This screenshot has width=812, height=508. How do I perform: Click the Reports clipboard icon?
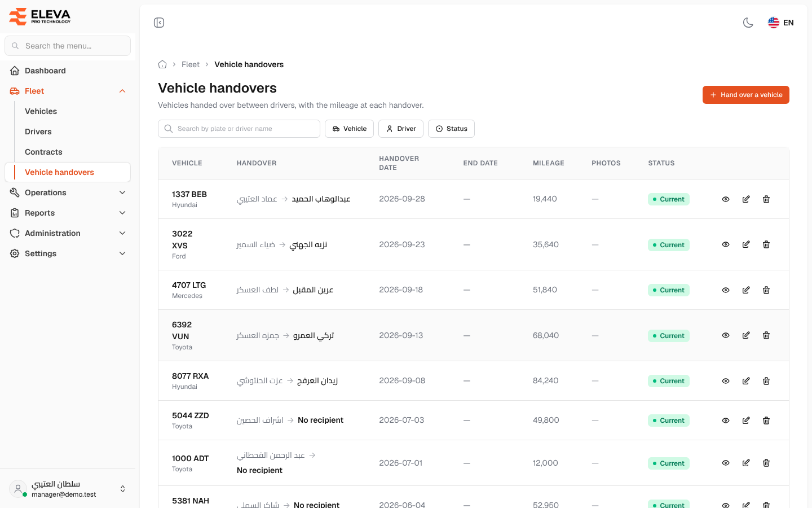click(x=15, y=213)
